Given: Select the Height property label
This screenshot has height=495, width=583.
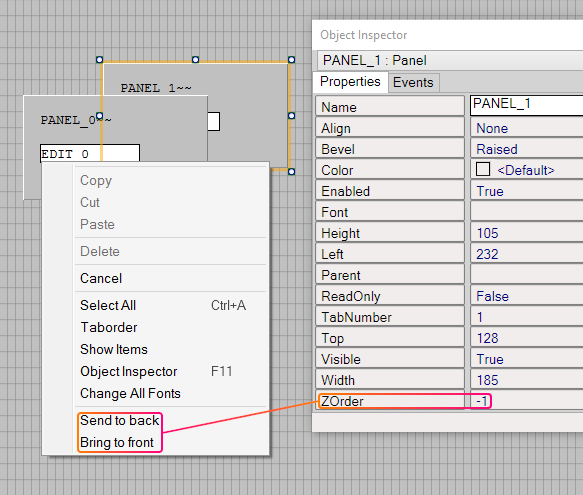Looking at the screenshot, I should click(x=390, y=233).
